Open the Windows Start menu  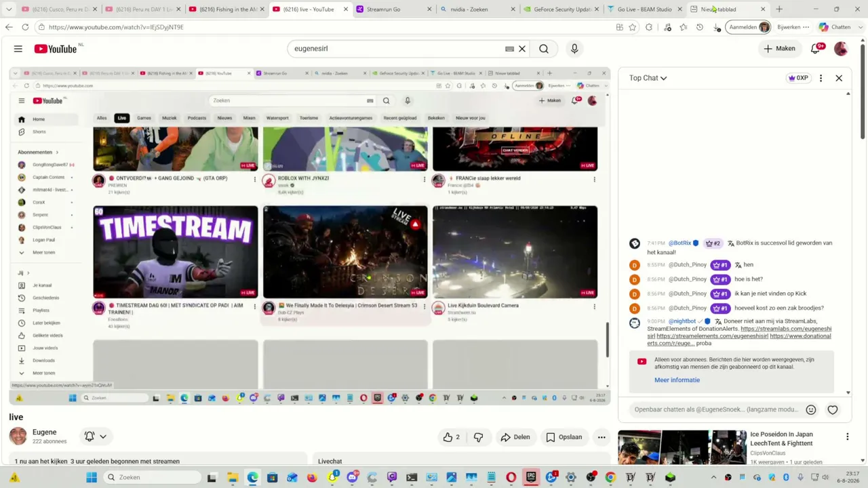(x=92, y=477)
